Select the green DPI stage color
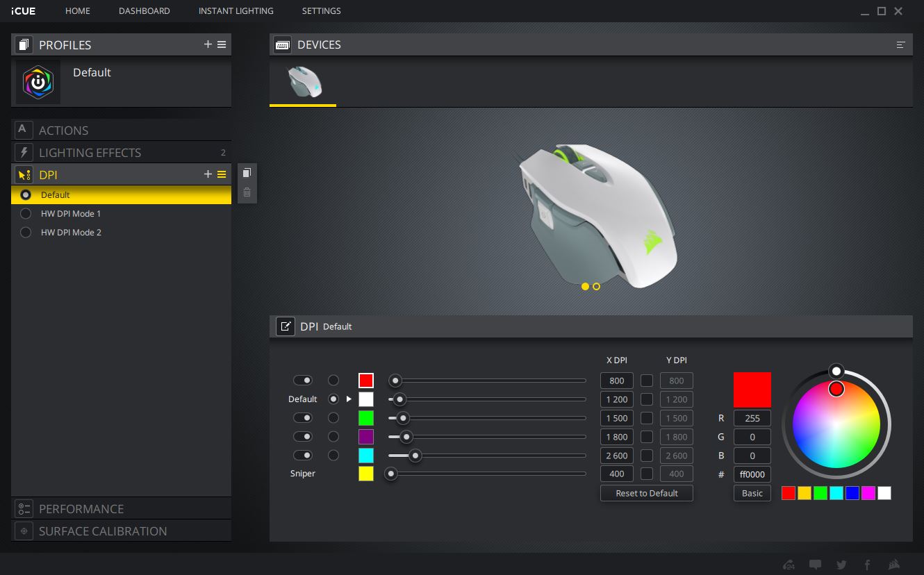This screenshot has width=924, height=575. coord(366,418)
